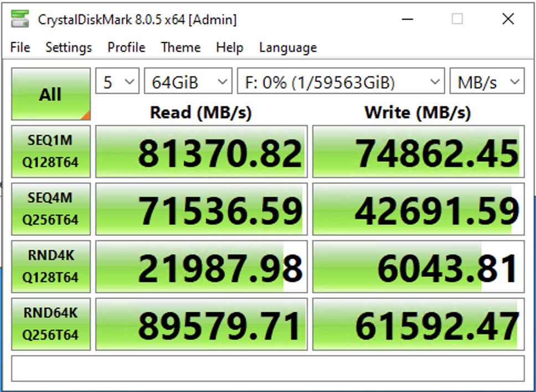
Task: Open the drive selector showing F: 0%
Action: tap(340, 83)
